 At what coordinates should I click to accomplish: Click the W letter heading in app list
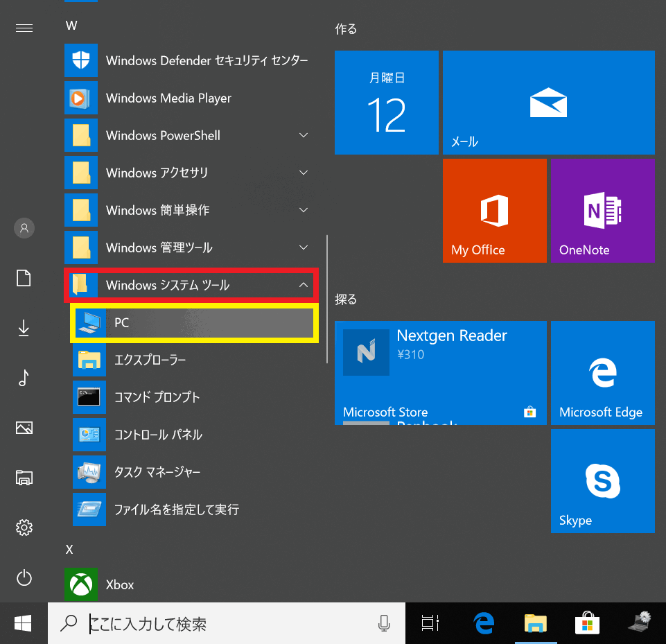(x=71, y=26)
